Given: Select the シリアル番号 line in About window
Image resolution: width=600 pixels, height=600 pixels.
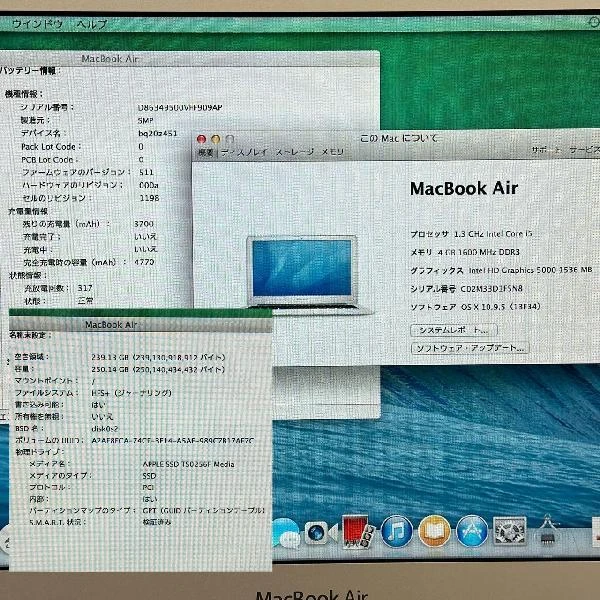Looking at the screenshot, I should 466,289.
